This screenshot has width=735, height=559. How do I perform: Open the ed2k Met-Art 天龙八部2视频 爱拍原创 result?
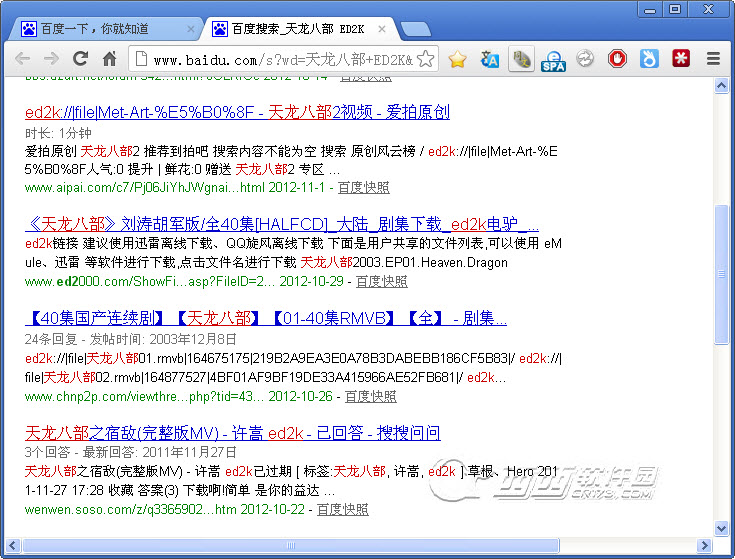coord(237,112)
